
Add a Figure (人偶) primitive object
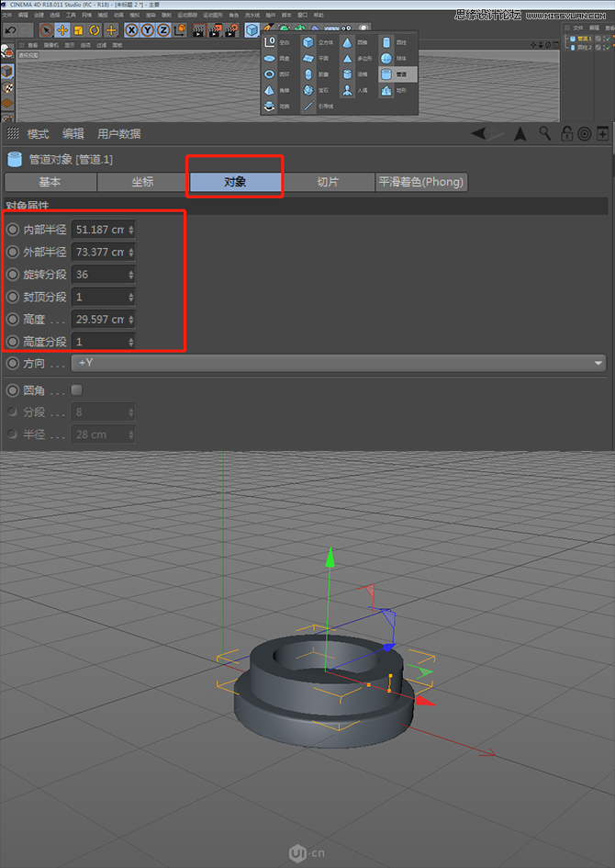click(x=348, y=90)
